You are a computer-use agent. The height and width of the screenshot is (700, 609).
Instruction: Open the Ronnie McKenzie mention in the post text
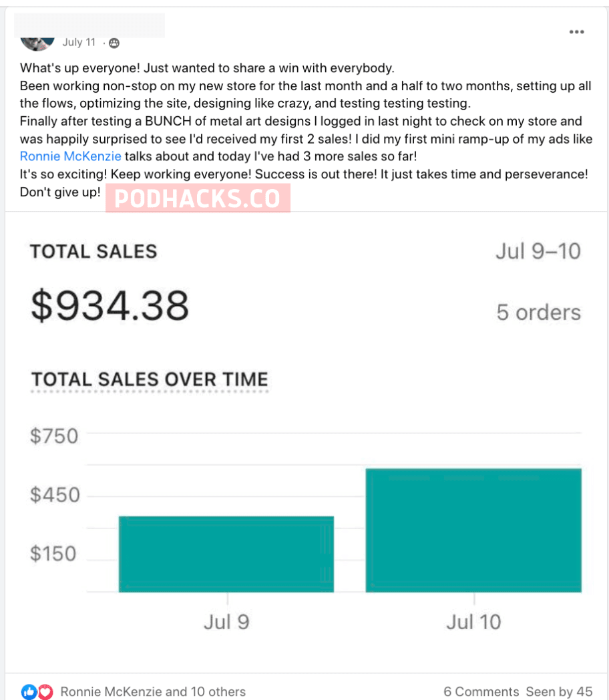pos(70,156)
